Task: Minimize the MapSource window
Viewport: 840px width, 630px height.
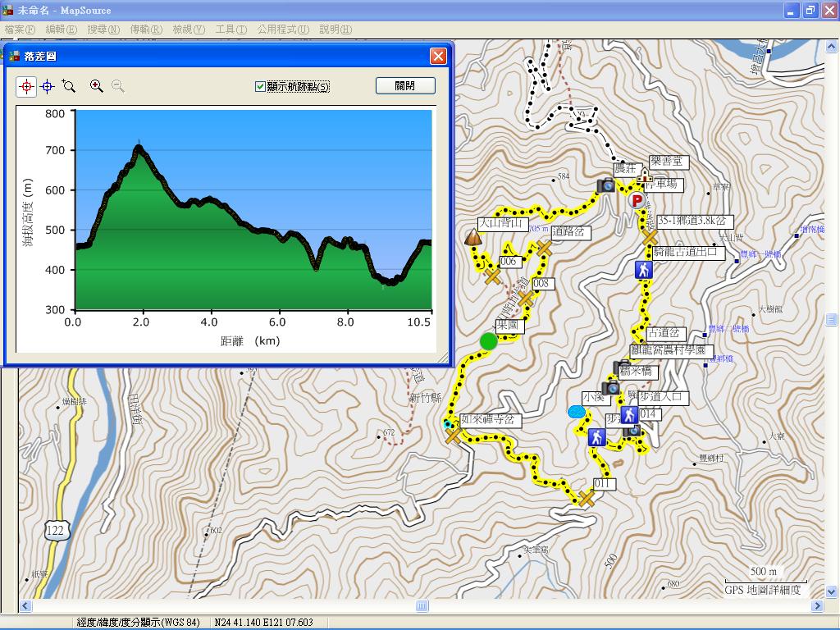Action: tap(792, 10)
